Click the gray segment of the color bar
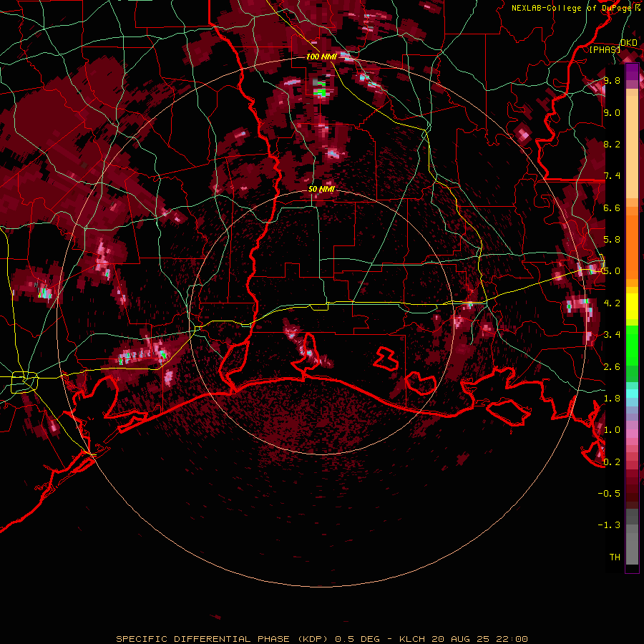The image size is (644, 644). [x=632, y=536]
